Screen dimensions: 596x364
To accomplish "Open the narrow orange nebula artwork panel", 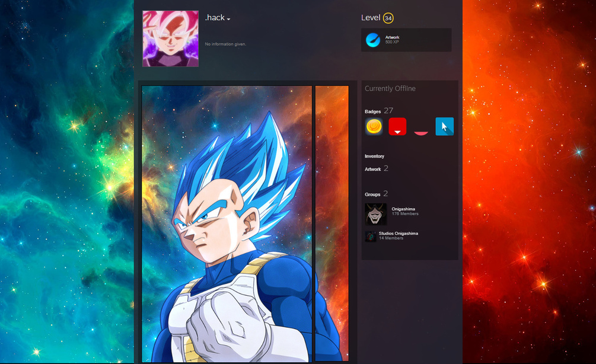I will coord(332,224).
